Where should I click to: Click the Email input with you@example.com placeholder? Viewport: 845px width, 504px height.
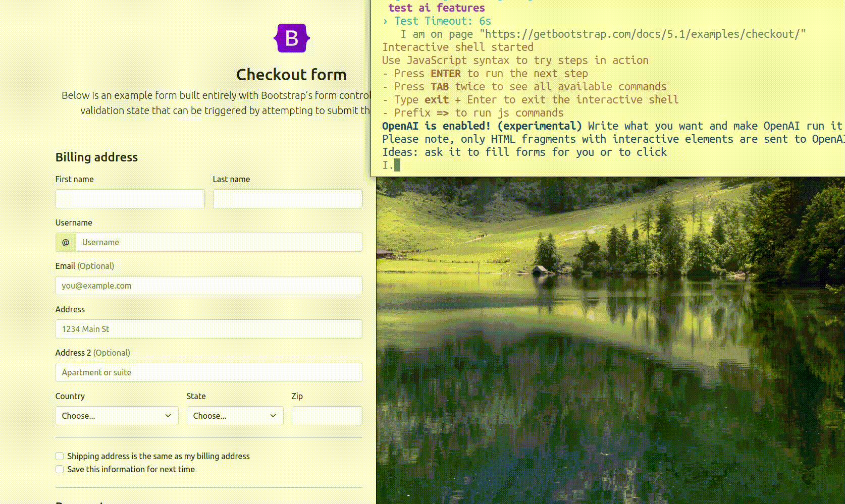pyautogui.click(x=208, y=286)
